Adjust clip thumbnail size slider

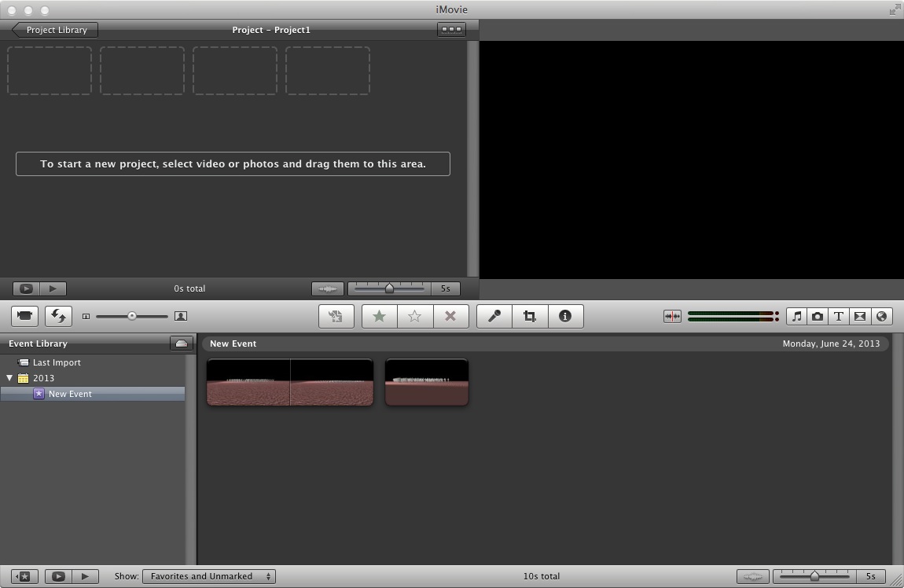pyautogui.click(x=132, y=316)
